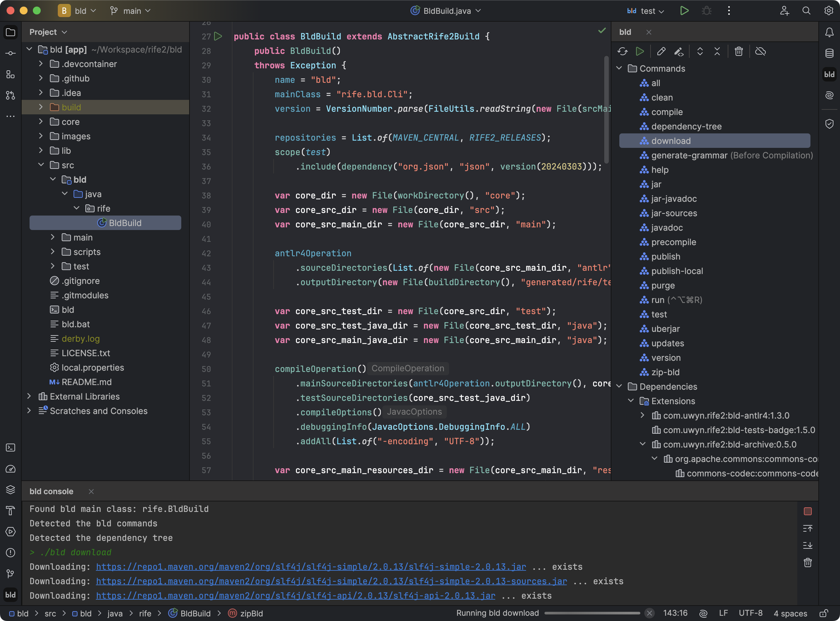Clear the bld console with trash icon

pyautogui.click(x=807, y=563)
